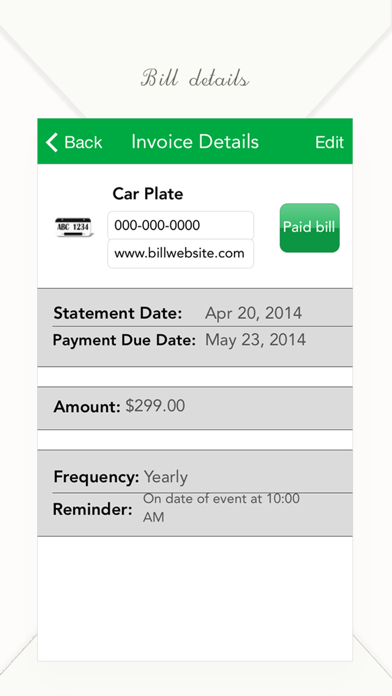Select the Statement Date label
392x696 pixels.
(118, 313)
